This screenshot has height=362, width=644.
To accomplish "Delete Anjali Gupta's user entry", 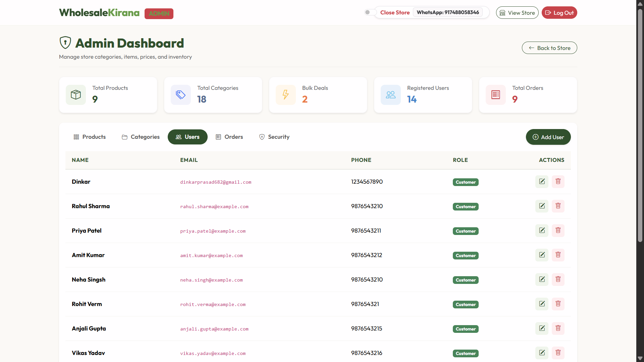I will click(558, 328).
